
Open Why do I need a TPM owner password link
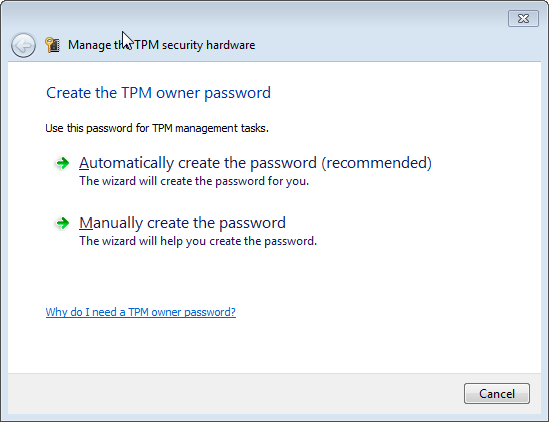pyautogui.click(x=140, y=312)
